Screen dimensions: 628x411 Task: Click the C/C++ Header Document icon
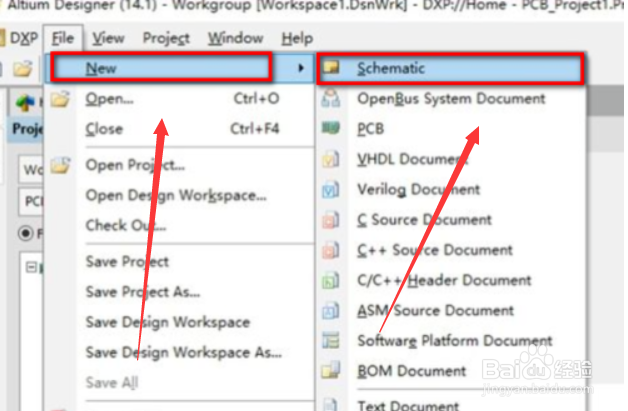pyautogui.click(x=331, y=280)
